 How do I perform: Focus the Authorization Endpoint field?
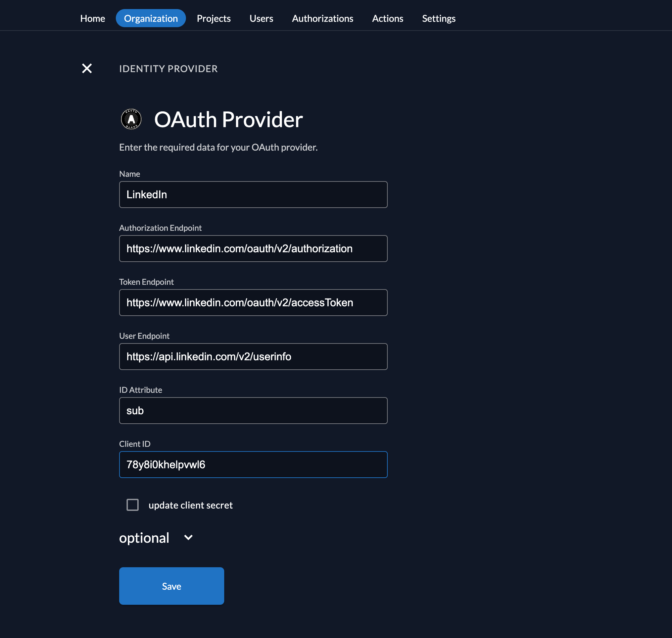(253, 249)
